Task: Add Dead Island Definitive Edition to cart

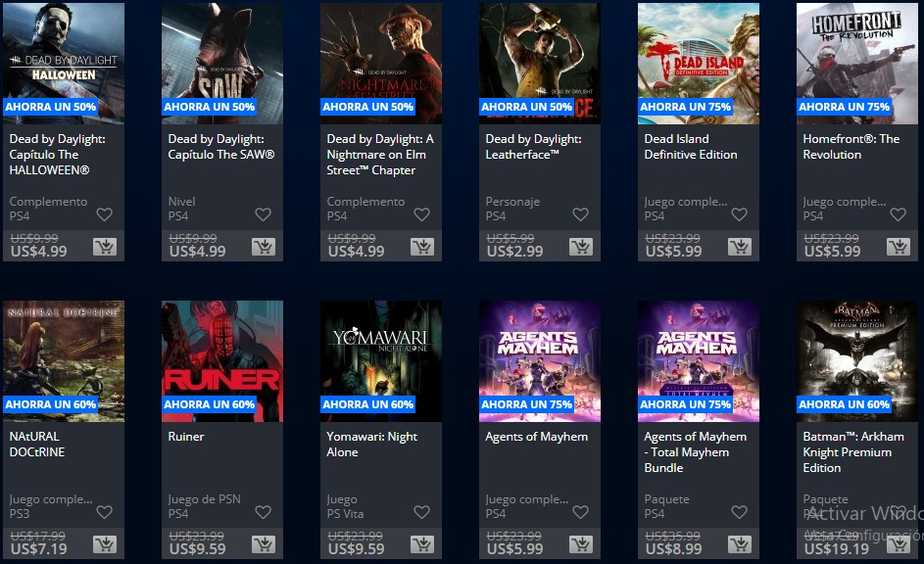Action: coord(740,247)
